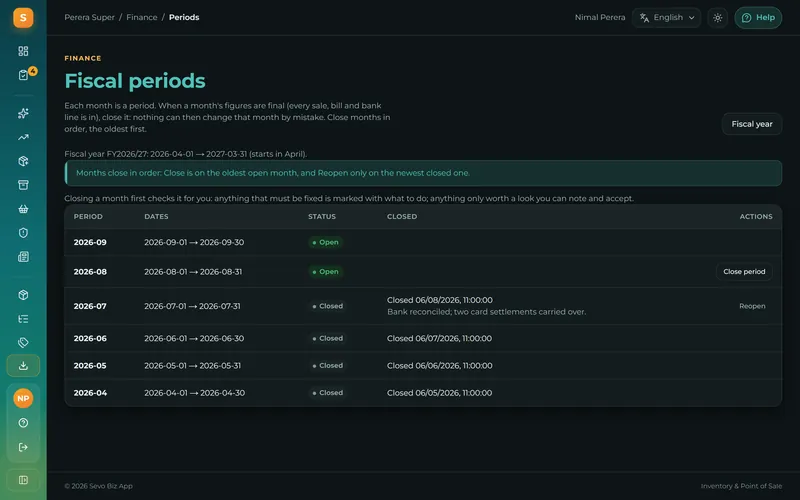Click the Closed status badge for 2026-06

pos(328,338)
